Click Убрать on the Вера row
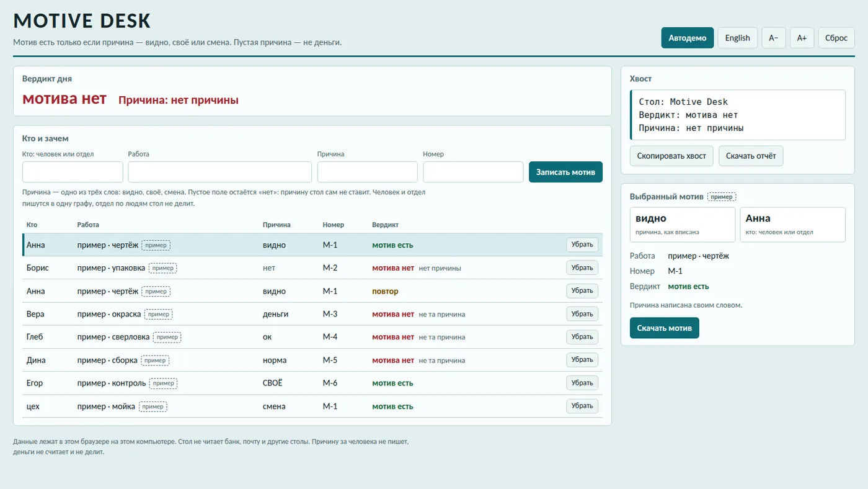 tap(582, 314)
